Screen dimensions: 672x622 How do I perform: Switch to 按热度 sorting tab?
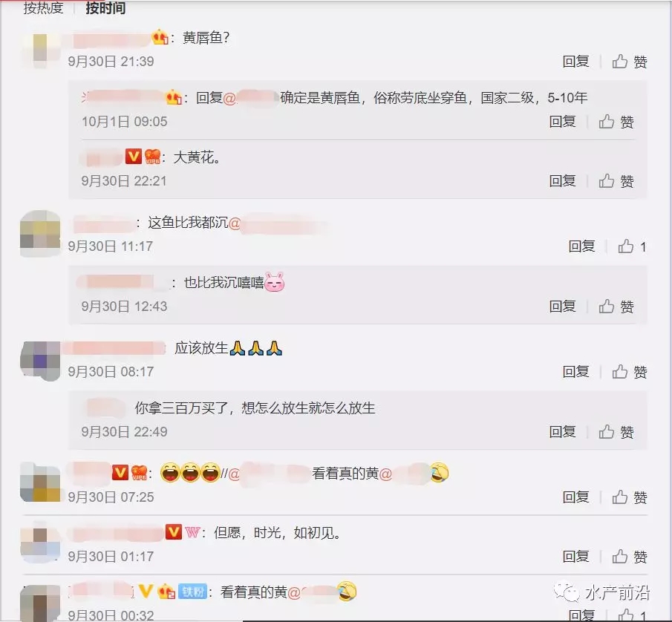(x=43, y=7)
